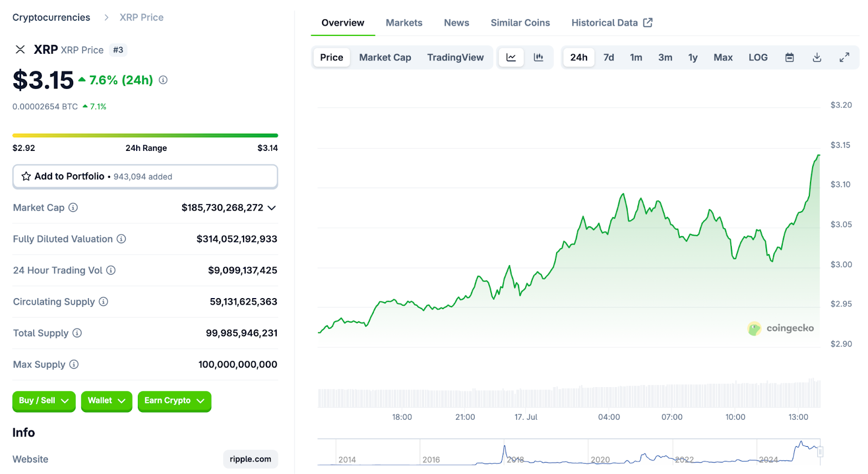
Task: Set chart range to 1m
Action: coord(636,58)
